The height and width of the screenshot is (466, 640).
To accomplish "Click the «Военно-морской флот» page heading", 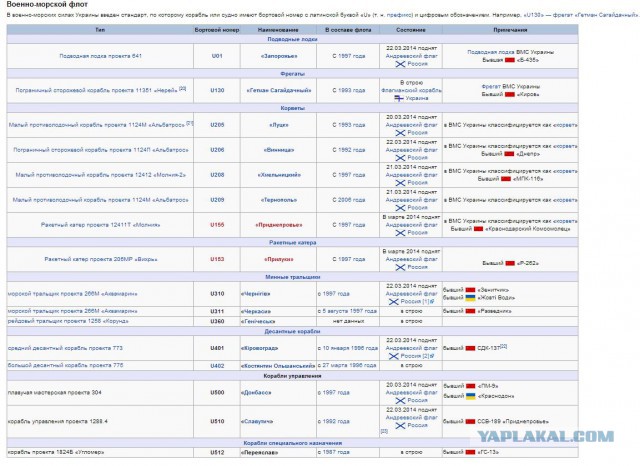I will (47, 4).
